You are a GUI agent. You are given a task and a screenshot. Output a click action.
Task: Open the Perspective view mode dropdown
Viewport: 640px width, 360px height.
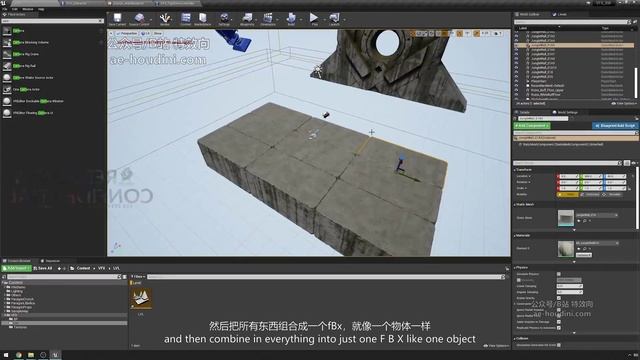pos(127,33)
